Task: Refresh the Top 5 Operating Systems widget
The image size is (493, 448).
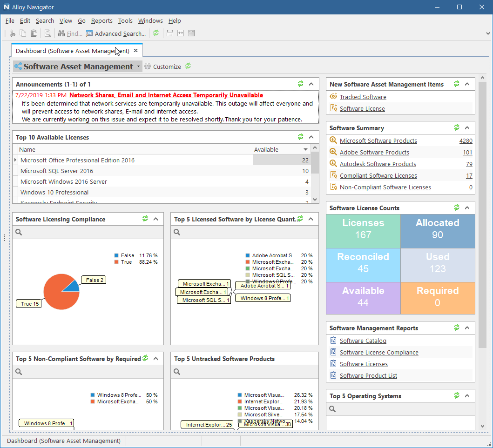Action: point(456,395)
